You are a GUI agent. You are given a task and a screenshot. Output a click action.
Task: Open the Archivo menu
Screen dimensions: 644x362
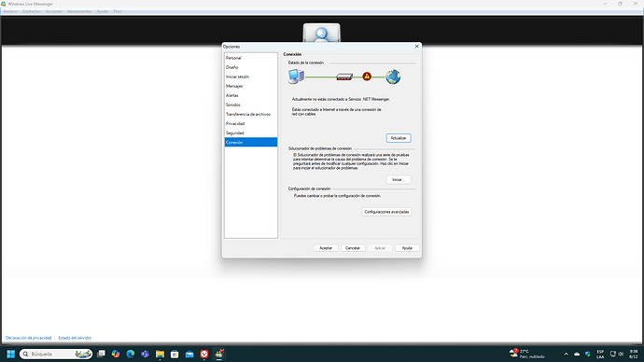click(x=10, y=11)
